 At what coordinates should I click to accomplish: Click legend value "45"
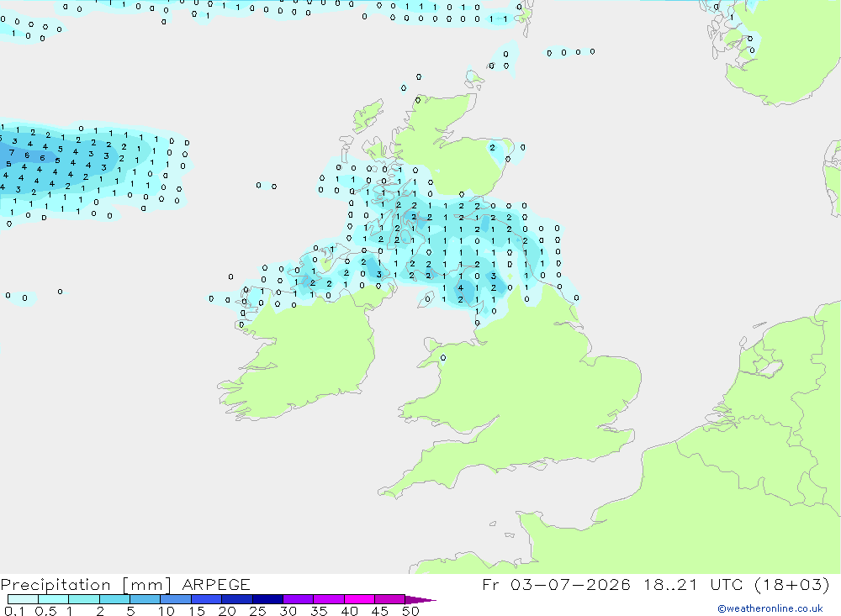click(380, 611)
